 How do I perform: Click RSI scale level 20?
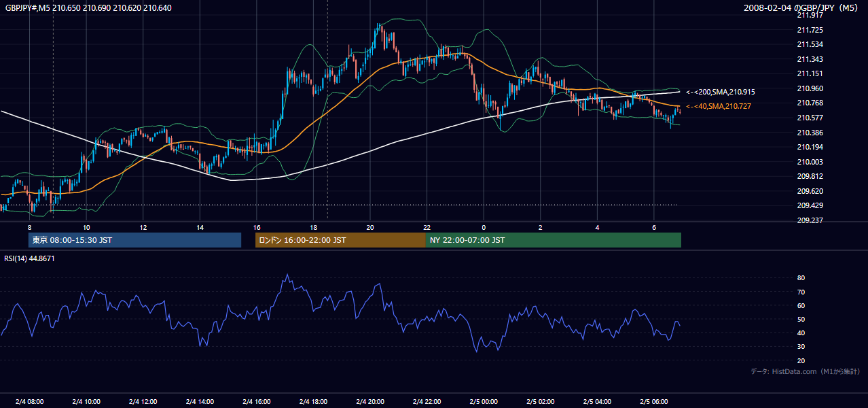pyautogui.click(x=801, y=360)
